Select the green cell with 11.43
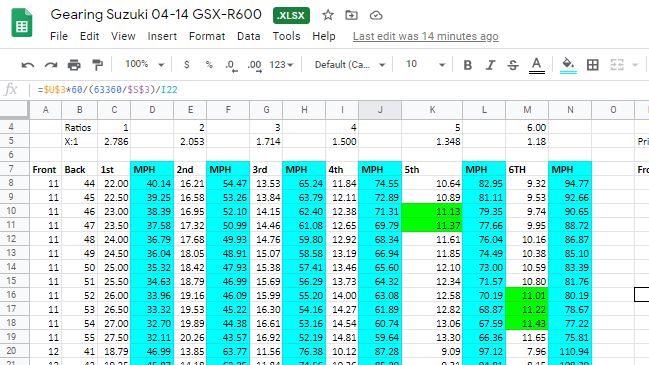The height and width of the screenshot is (365, 649). click(x=527, y=323)
